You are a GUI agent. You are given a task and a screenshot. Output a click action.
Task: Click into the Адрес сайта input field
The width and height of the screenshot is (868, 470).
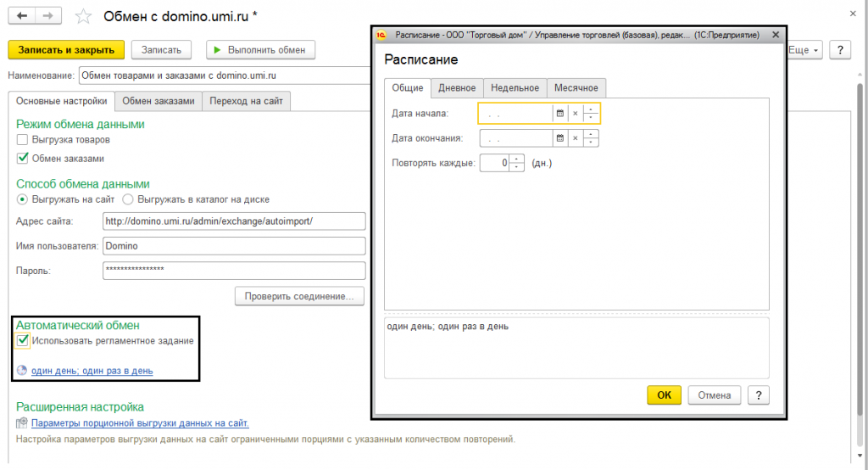click(234, 221)
